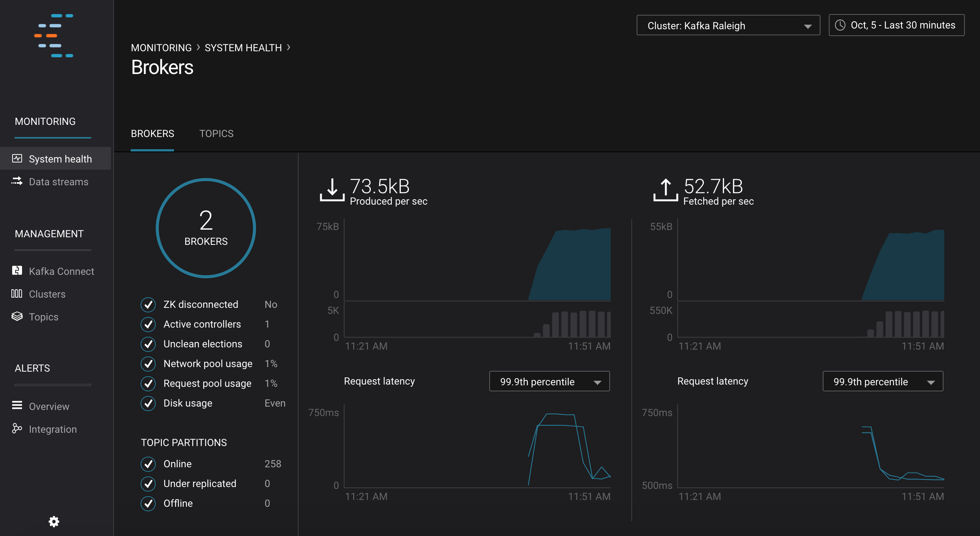
Task: Click the Kafka Connect sidebar icon
Action: 17,271
